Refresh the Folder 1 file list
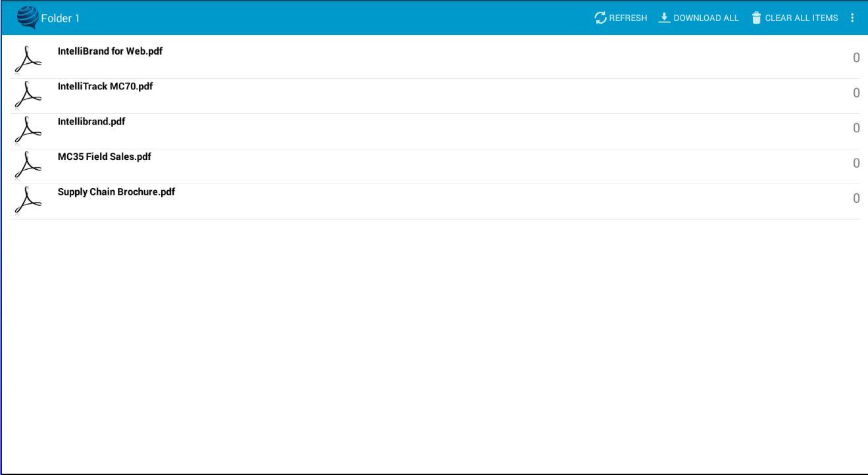Screen dimensions: 868x475 click(621, 18)
